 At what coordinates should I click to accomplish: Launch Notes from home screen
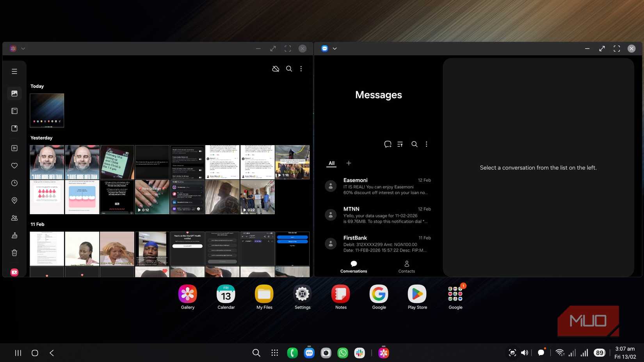pyautogui.click(x=341, y=297)
